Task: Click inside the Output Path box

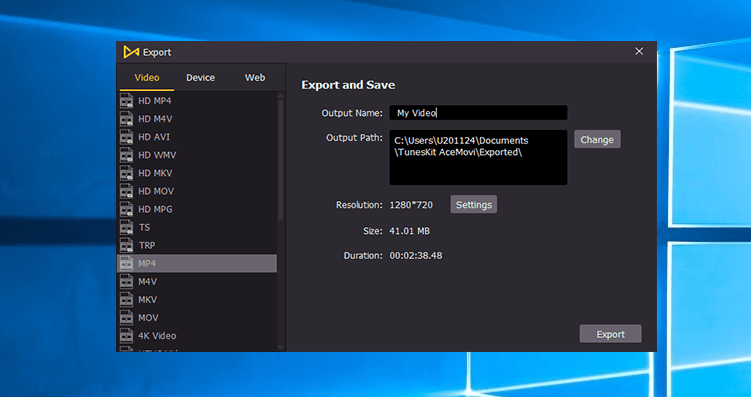Action: 478,157
